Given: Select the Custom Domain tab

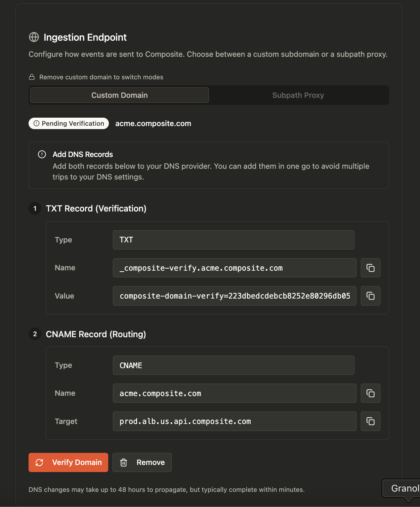Looking at the screenshot, I should pyautogui.click(x=119, y=95).
